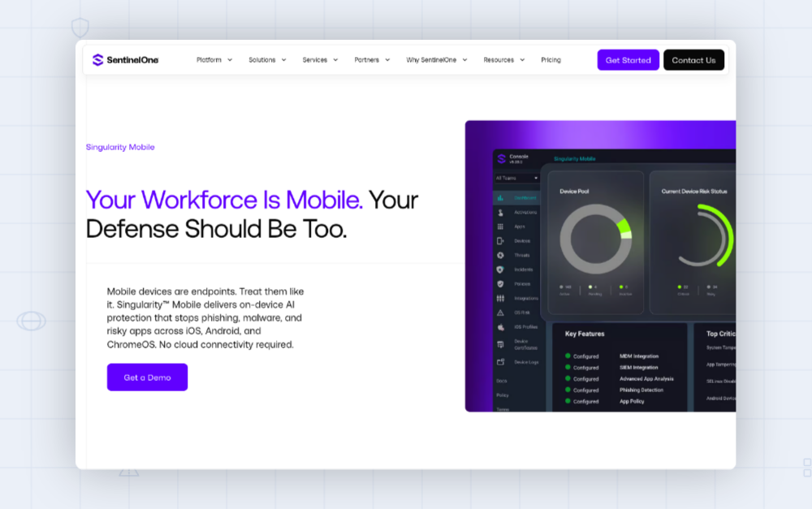
Task: Click the Get a Demo button
Action: point(147,377)
